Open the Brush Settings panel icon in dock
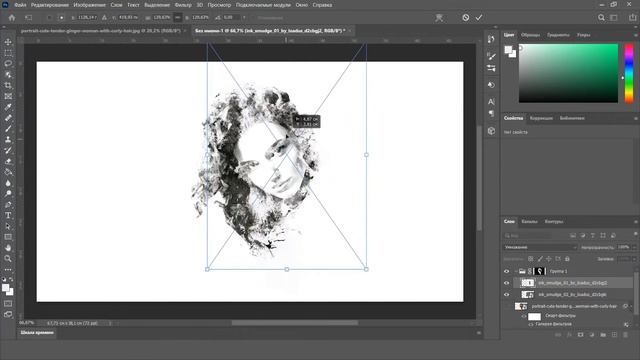 pyautogui.click(x=491, y=56)
